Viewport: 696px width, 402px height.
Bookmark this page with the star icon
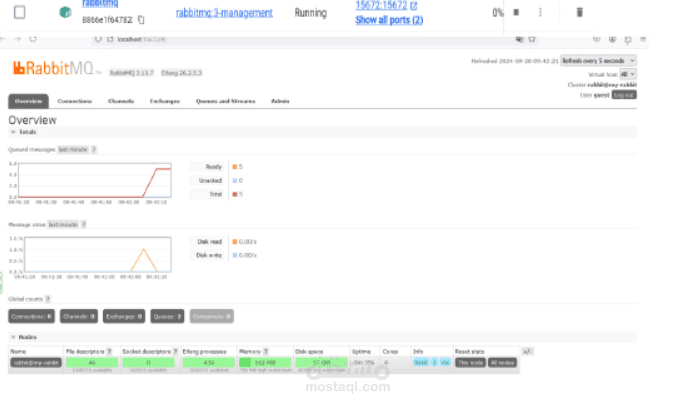click(532, 39)
